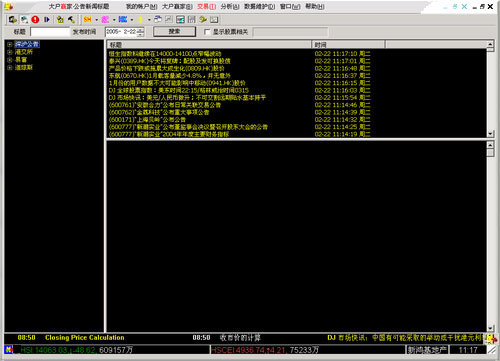
Task: Open the SZ market dropdown arrow
Action: click(x=114, y=20)
